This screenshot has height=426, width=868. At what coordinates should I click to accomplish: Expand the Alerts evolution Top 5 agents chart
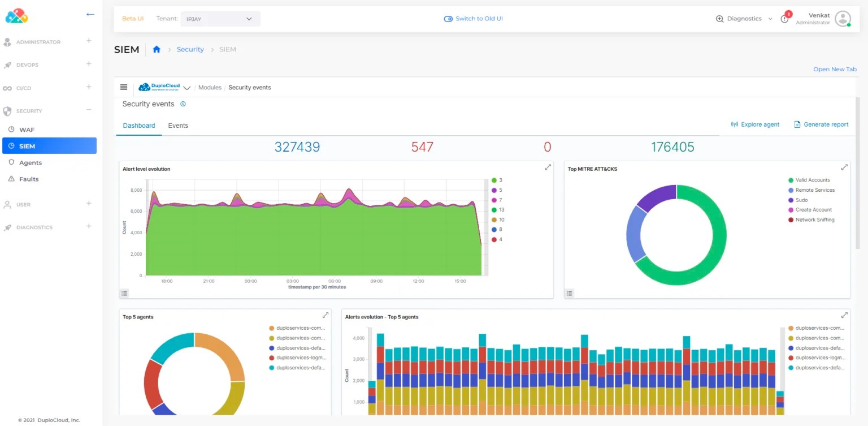point(844,315)
